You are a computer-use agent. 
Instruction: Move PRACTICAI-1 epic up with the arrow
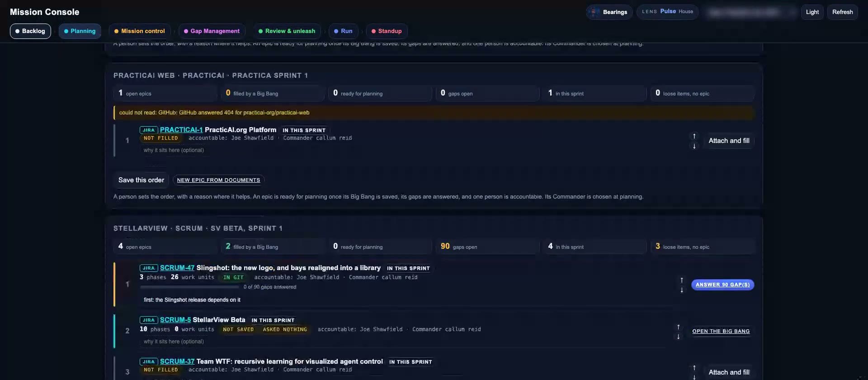(x=694, y=136)
